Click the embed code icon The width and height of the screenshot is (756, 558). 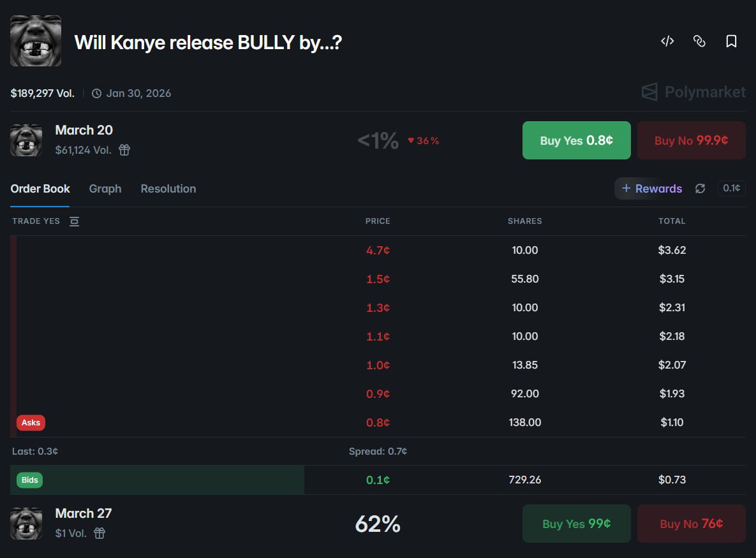point(667,40)
